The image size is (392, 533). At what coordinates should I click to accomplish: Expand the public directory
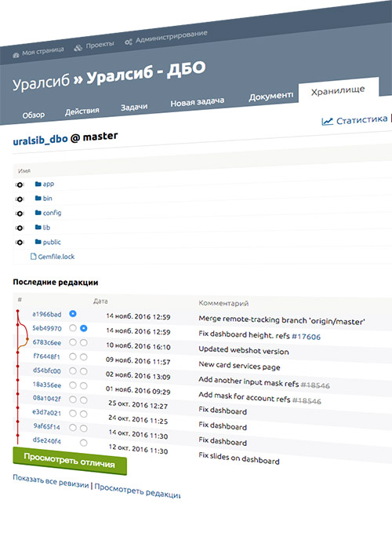pyautogui.click(x=20, y=243)
